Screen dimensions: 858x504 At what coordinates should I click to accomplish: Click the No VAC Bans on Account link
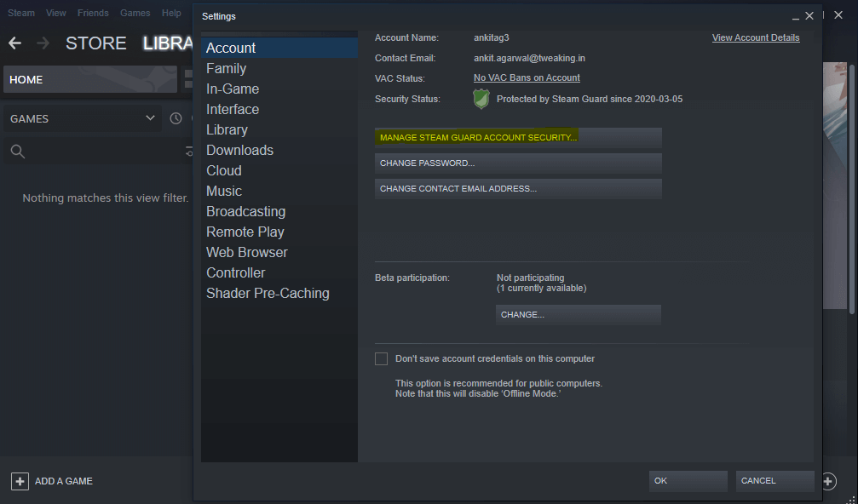point(527,77)
